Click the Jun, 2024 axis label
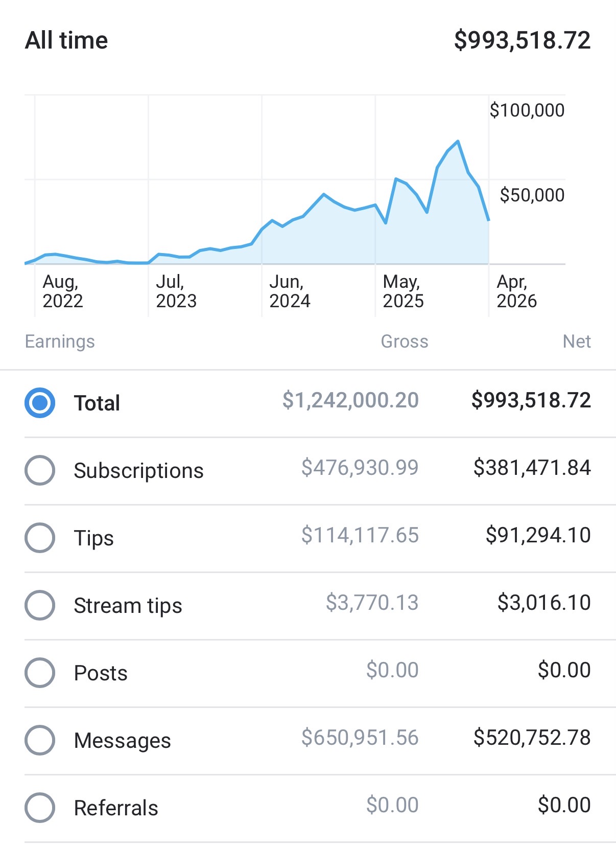Image resolution: width=616 pixels, height=846 pixels. coord(290,291)
